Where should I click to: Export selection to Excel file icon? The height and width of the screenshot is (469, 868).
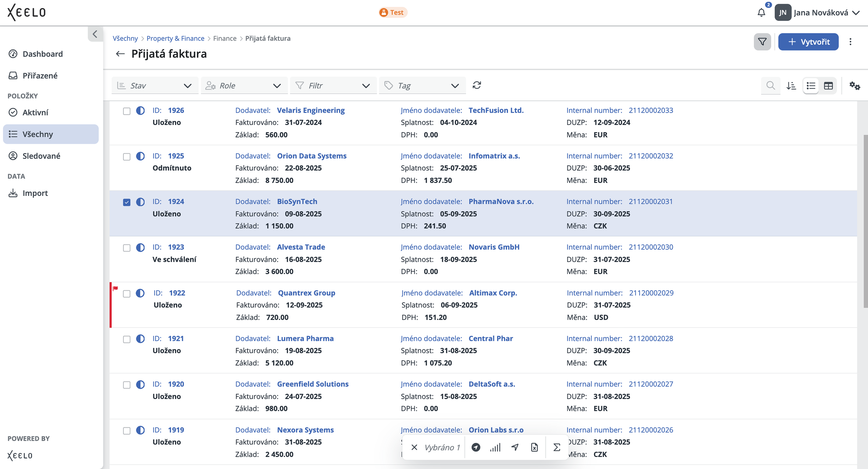534,447
